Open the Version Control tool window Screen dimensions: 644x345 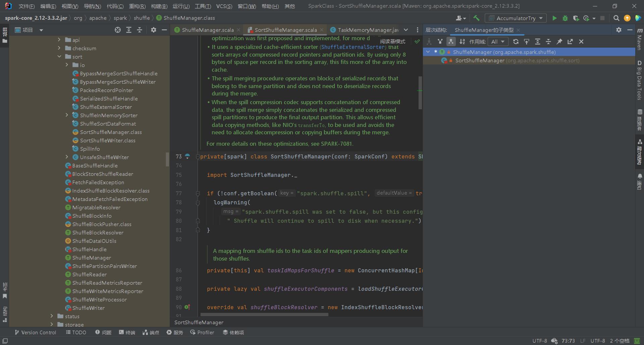(x=35, y=332)
